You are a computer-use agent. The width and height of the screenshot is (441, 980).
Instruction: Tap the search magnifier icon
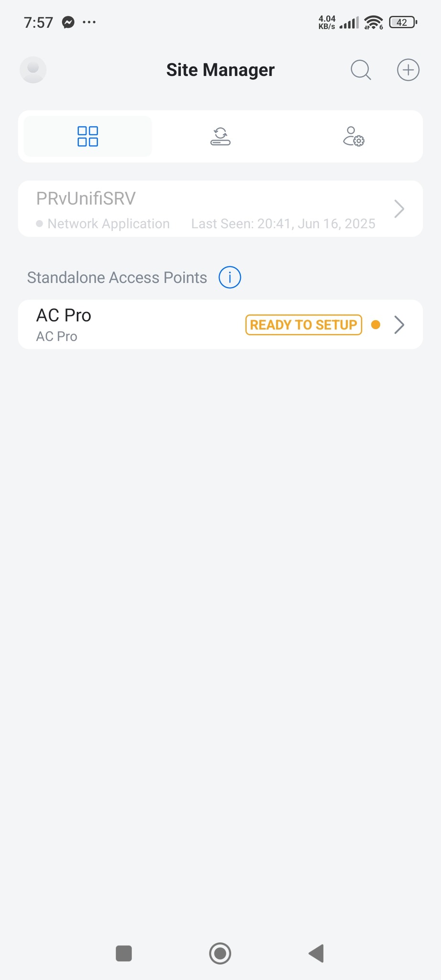tap(361, 70)
